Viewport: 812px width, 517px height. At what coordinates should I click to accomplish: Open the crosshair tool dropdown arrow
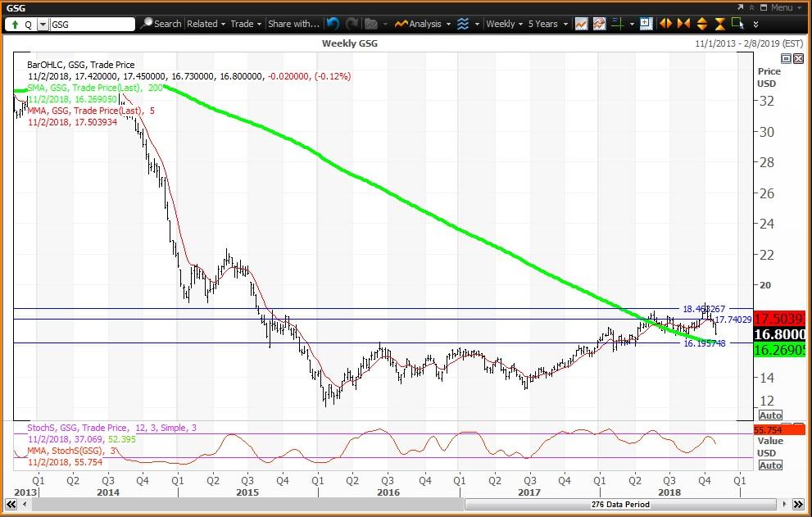tap(631, 25)
